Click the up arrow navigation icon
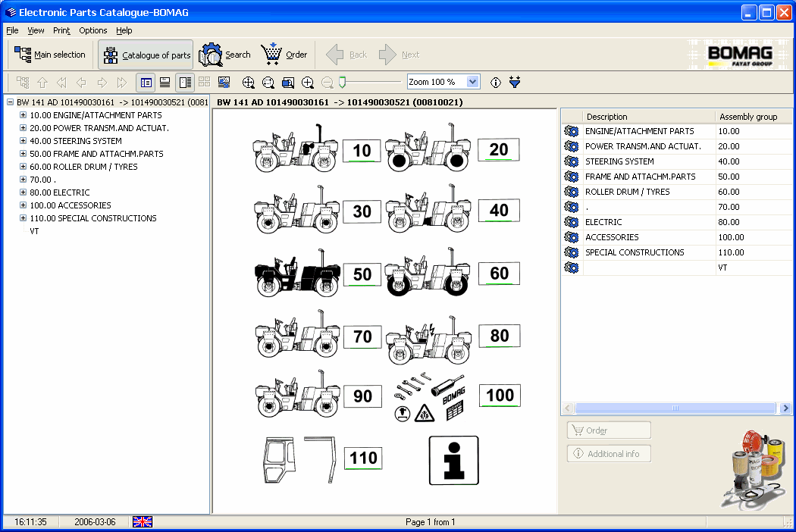The image size is (796, 532). [x=42, y=83]
